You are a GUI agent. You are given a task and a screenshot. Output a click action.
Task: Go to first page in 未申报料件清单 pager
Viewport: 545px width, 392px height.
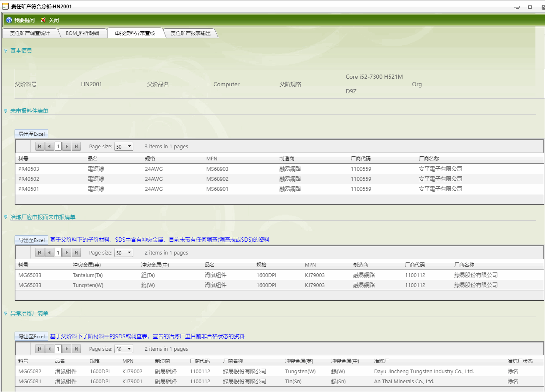tap(40, 146)
